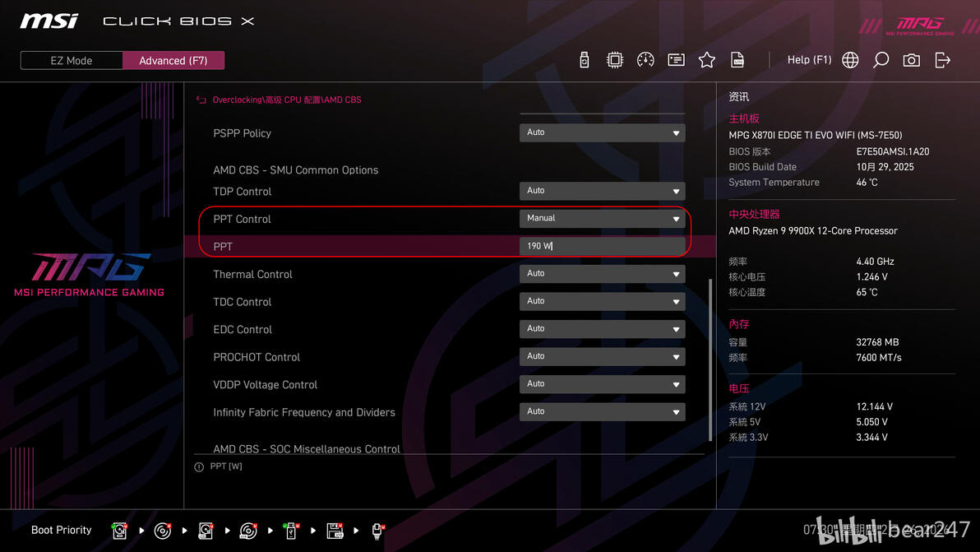This screenshot has height=552, width=980.
Task: Click AMD Ryzen 9 9900X 12-Core Processor text
Action: (x=813, y=230)
